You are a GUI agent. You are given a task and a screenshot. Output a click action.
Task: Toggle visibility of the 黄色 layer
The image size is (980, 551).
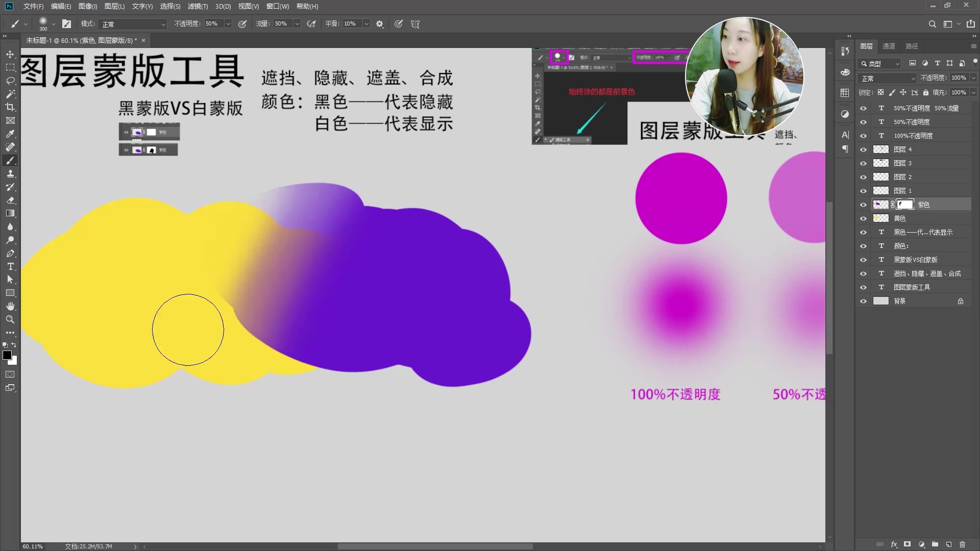(863, 218)
